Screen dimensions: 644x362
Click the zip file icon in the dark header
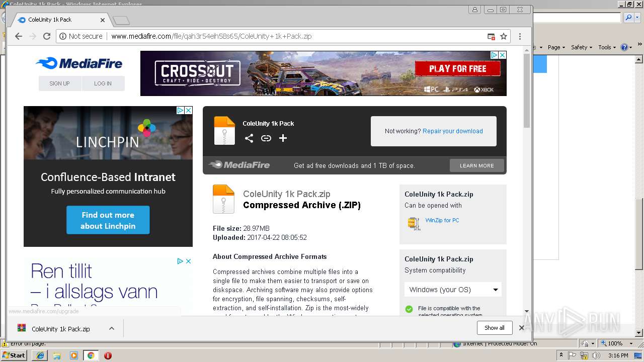[224, 131]
